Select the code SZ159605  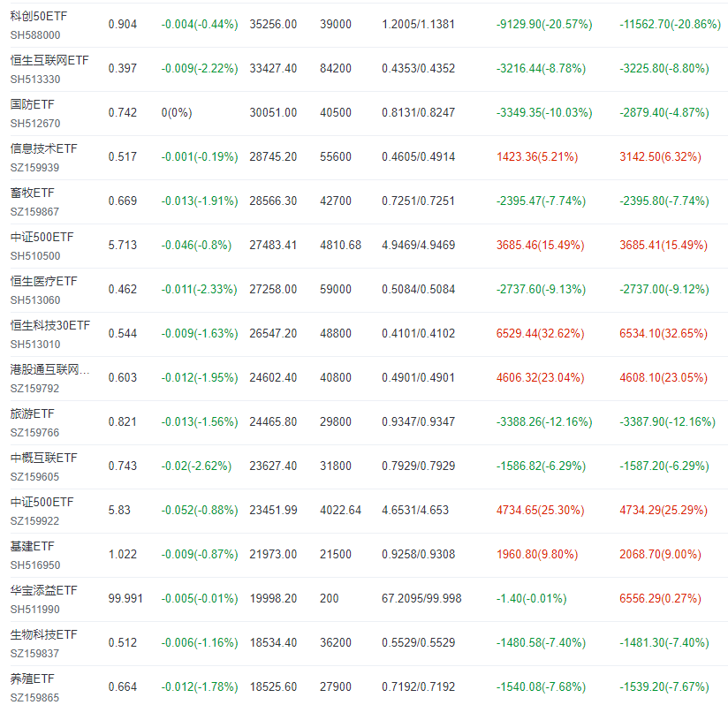[34, 477]
